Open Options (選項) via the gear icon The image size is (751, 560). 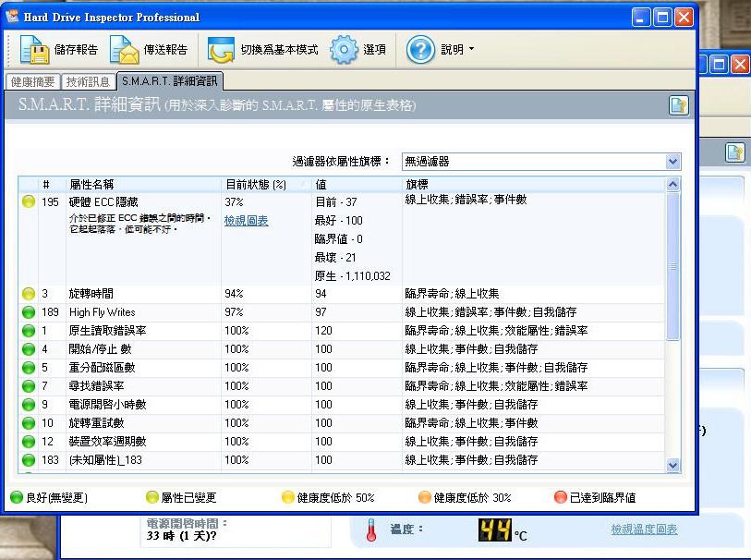344,49
